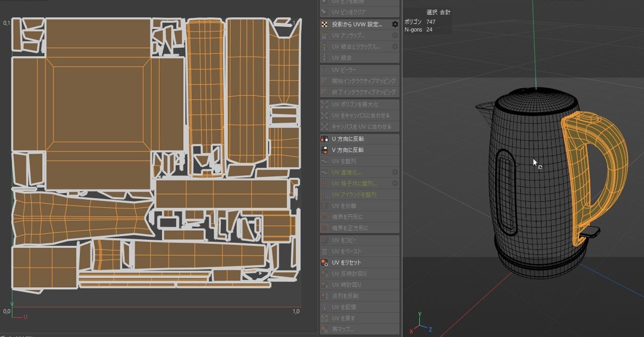Viewport: 644px width, 337px height.
Task: Flip UVs with V 方向に反転
Action: [x=347, y=150]
